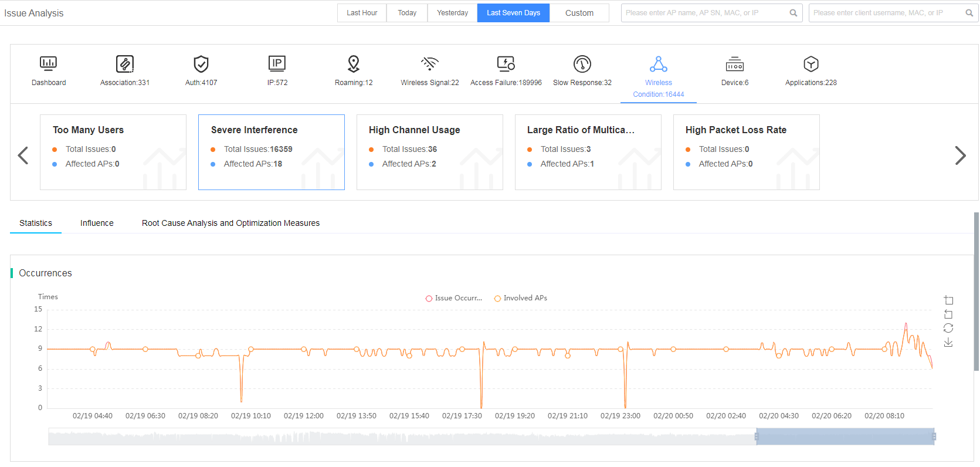Select the High Packet Loss Rate card
This screenshot has height=467, width=980.
(747, 152)
